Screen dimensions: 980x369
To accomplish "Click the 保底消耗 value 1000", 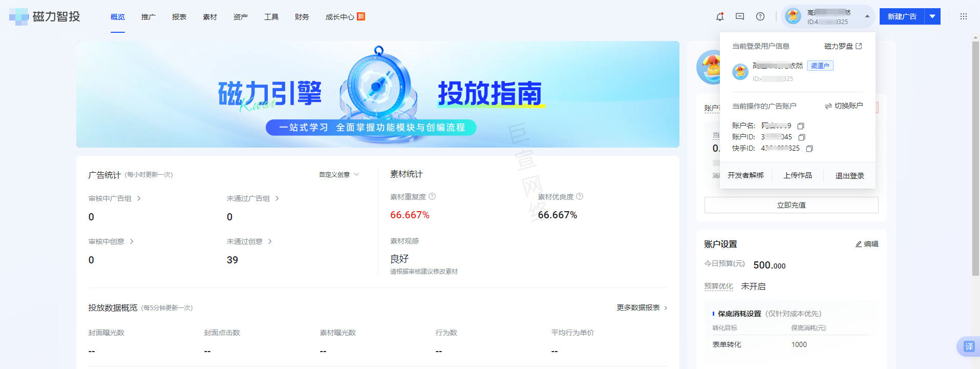I will point(799,344).
